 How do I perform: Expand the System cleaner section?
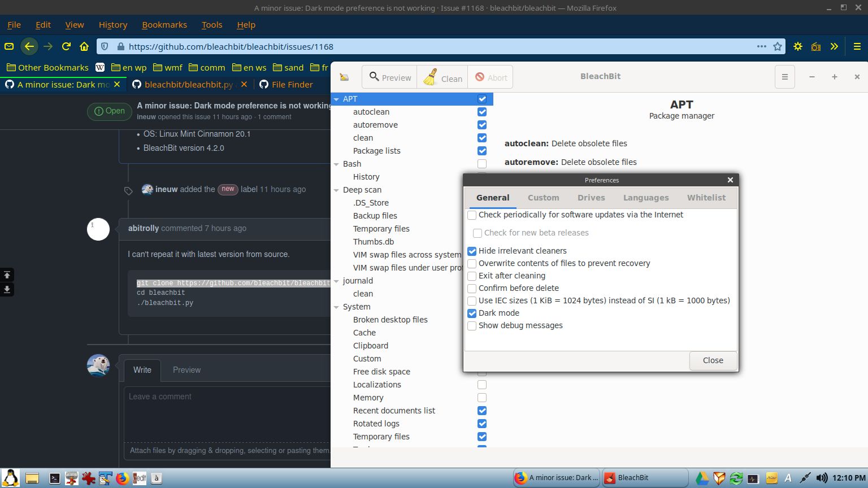click(337, 307)
